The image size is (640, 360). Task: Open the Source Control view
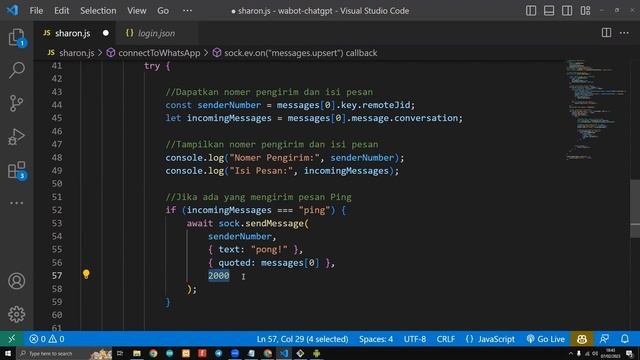point(17,103)
